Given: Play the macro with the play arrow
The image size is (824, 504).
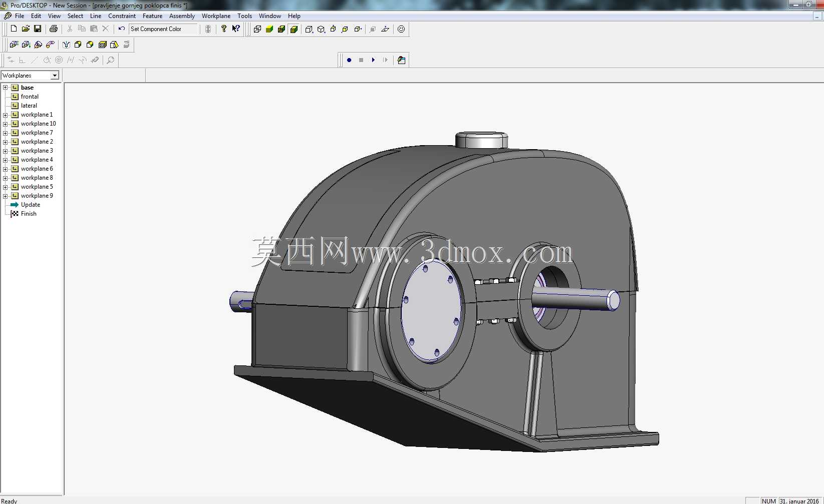Looking at the screenshot, I should pos(373,60).
